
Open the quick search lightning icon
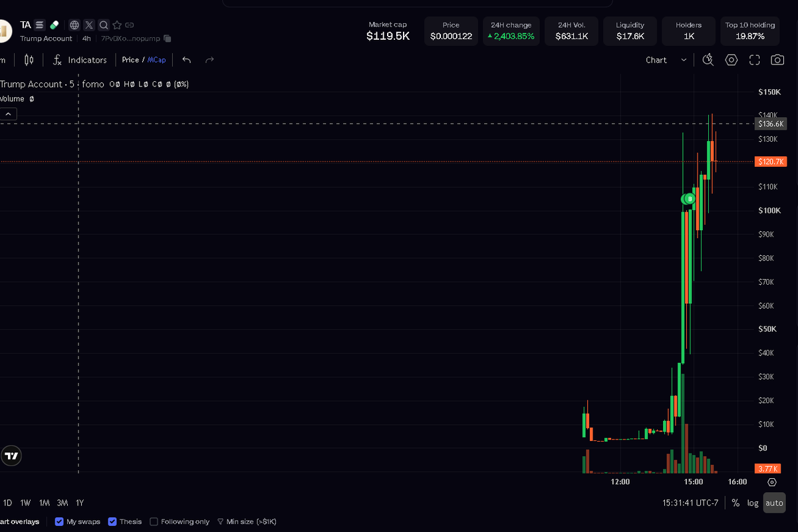coord(708,60)
